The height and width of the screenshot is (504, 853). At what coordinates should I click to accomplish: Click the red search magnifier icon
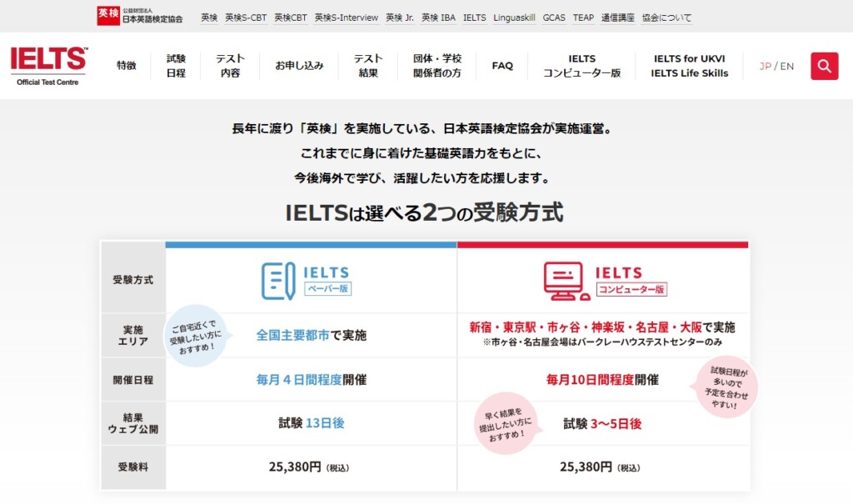click(824, 66)
